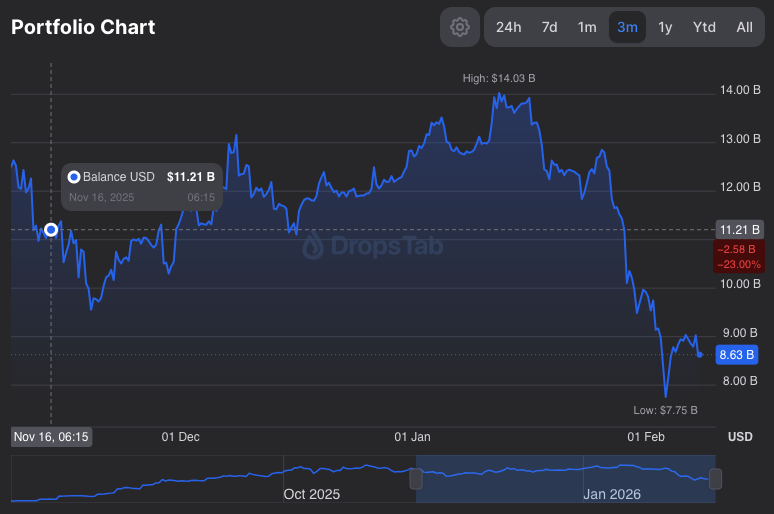Click the 11.21 B crosshair price label
Image resolution: width=774 pixels, height=514 pixels.
coord(739,230)
